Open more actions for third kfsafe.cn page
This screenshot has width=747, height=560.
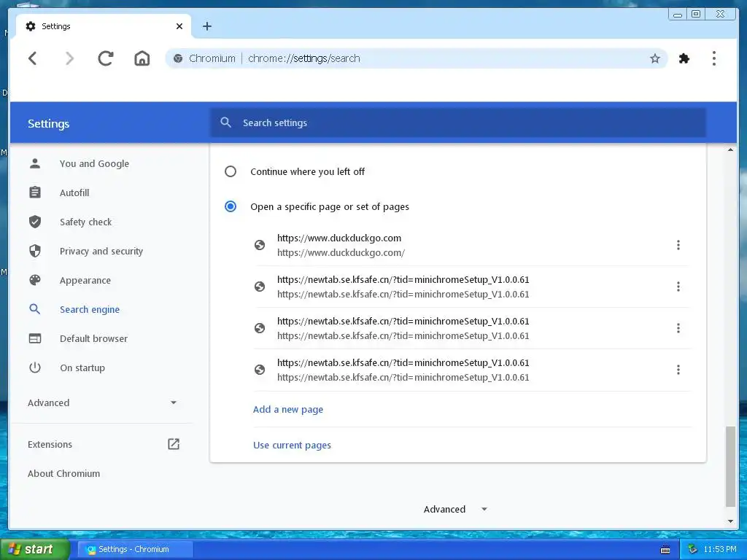pyautogui.click(x=678, y=369)
